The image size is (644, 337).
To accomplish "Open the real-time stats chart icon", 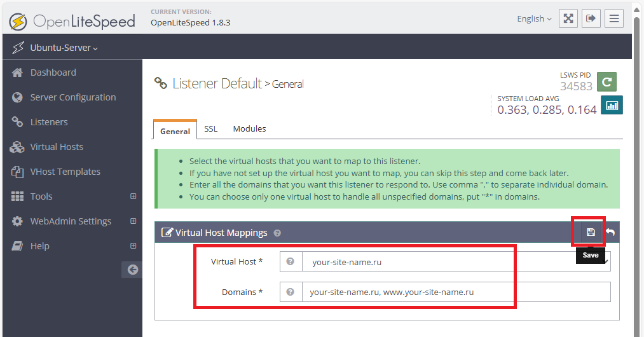I will click(x=612, y=105).
